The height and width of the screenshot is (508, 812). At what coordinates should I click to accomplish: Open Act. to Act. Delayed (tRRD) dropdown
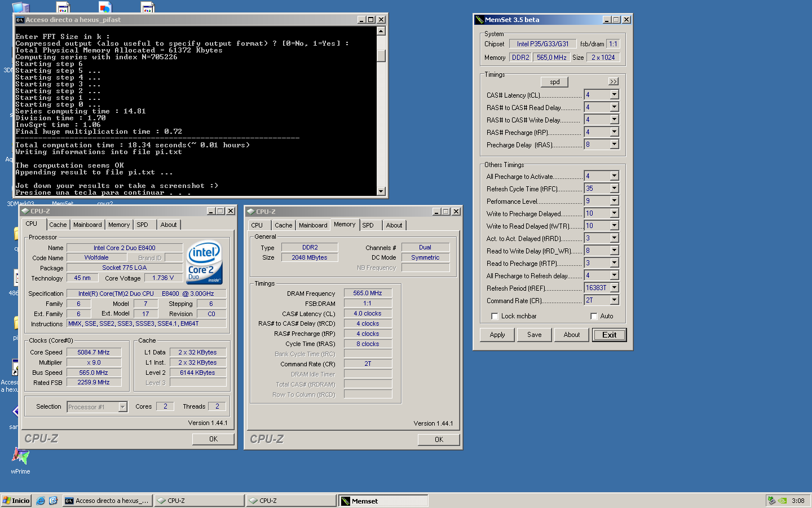pyautogui.click(x=614, y=238)
